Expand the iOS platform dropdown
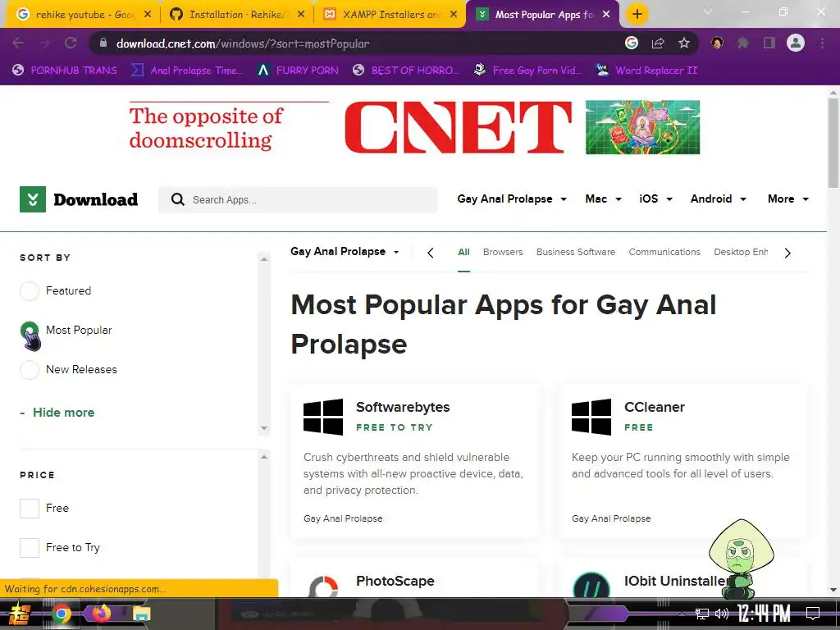This screenshot has width=840, height=630. click(x=655, y=199)
